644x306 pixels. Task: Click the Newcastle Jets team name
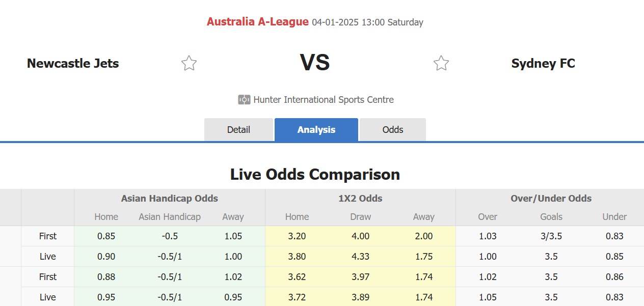pos(72,63)
